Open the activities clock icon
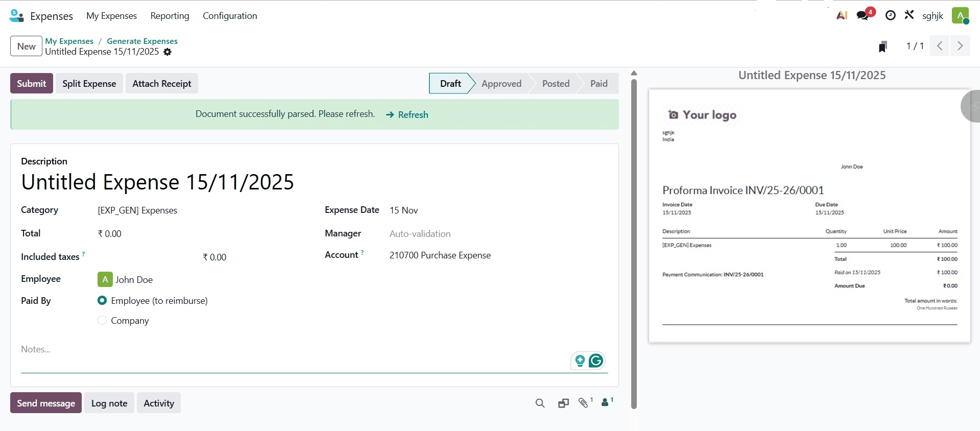The width and height of the screenshot is (980, 431). click(890, 15)
